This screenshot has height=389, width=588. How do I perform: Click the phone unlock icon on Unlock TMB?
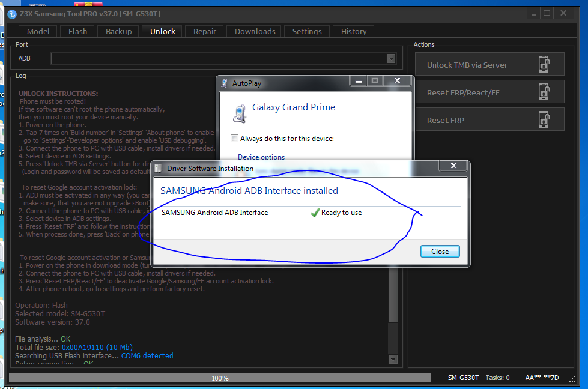click(x=544, y=64)
